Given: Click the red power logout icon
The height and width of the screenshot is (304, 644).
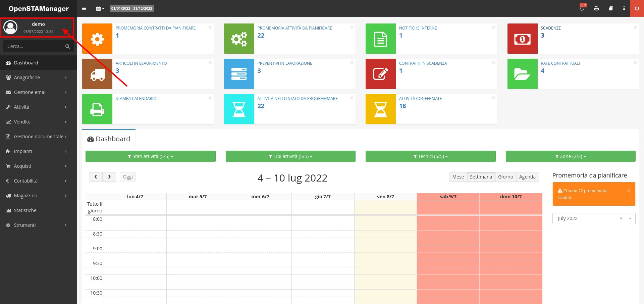Looking at the screenshot, I should (637, 8).
